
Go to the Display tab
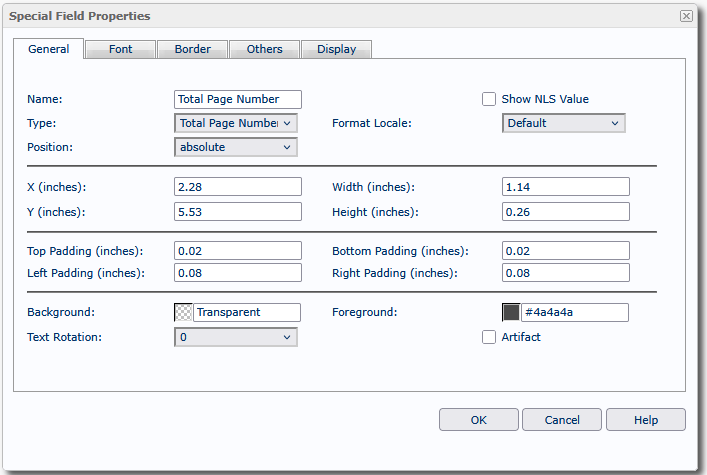click(x=336, y=49)
